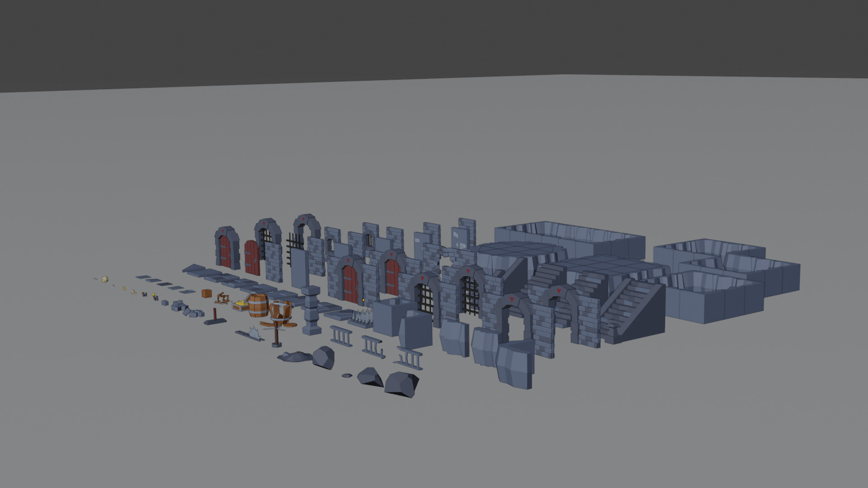Select the small round floor plate

(347, 375)
